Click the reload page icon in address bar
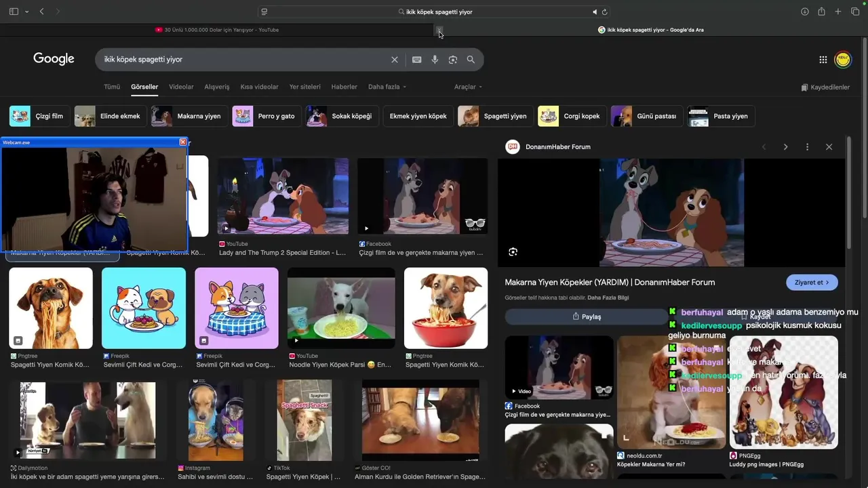The image size is (868, 488). (604, 12)
